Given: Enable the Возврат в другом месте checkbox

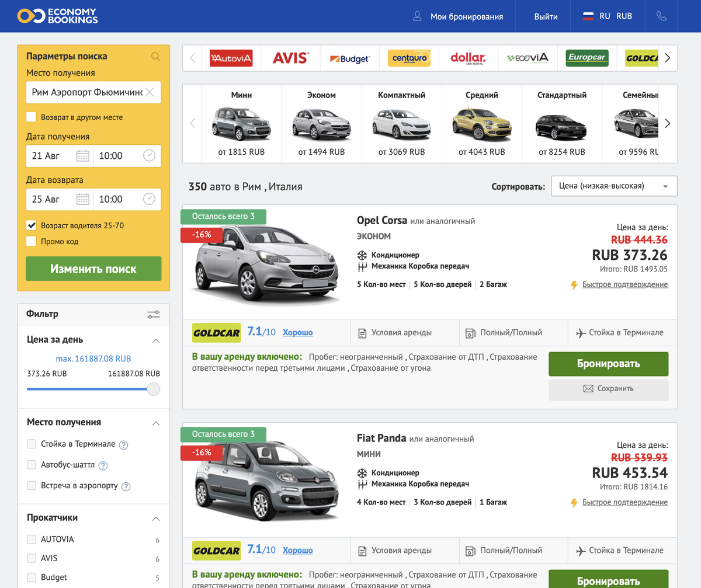Looking at the screenshot, I should click(x=31, y=117).
